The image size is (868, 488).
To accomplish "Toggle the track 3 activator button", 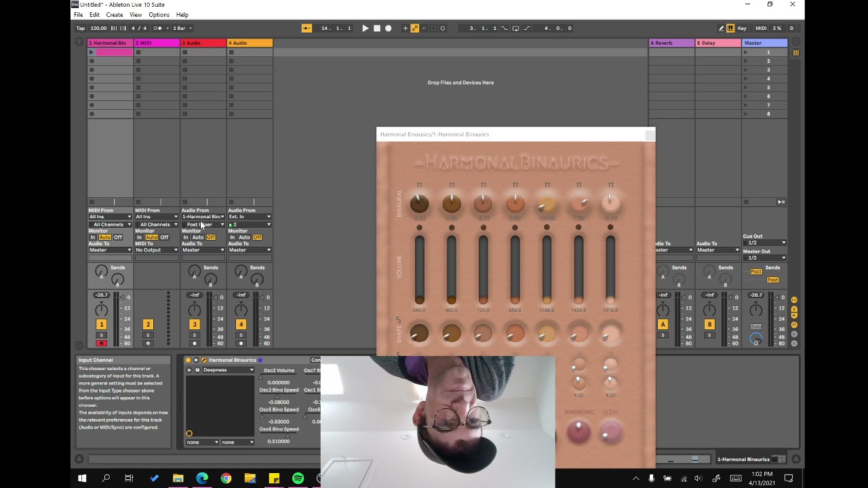I will (x=195, y=325).
